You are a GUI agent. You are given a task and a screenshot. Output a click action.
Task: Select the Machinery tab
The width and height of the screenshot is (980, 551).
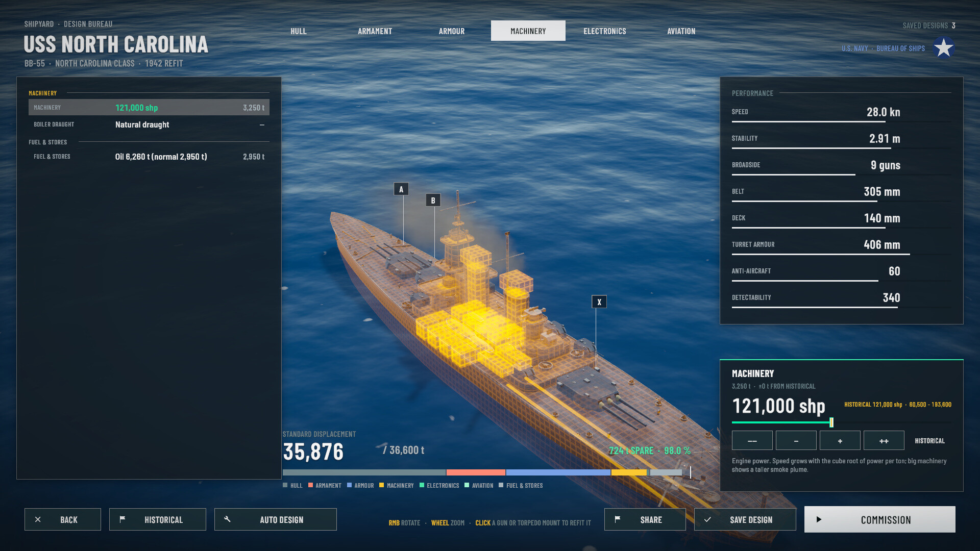tap(528, 31)
